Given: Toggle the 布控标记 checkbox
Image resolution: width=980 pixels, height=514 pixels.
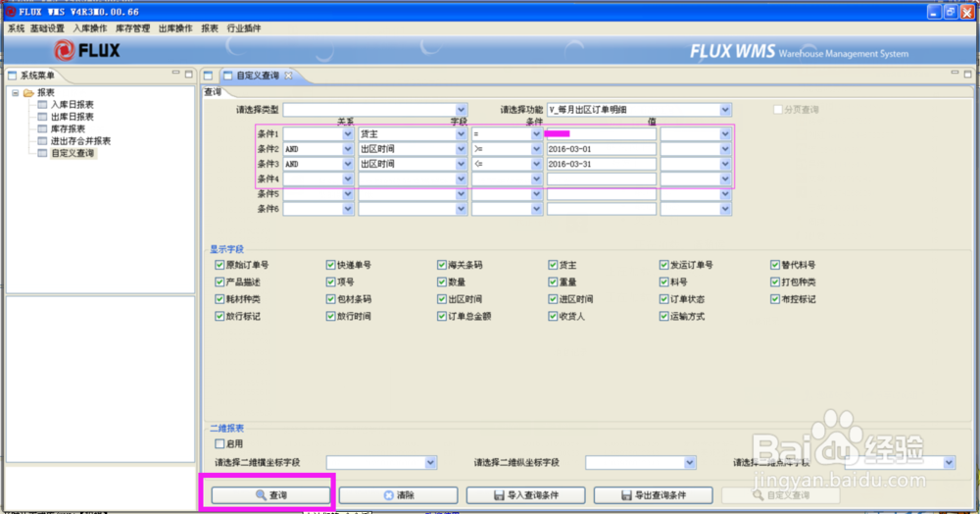Looking at the screenshot, I should tap(775, 299).
